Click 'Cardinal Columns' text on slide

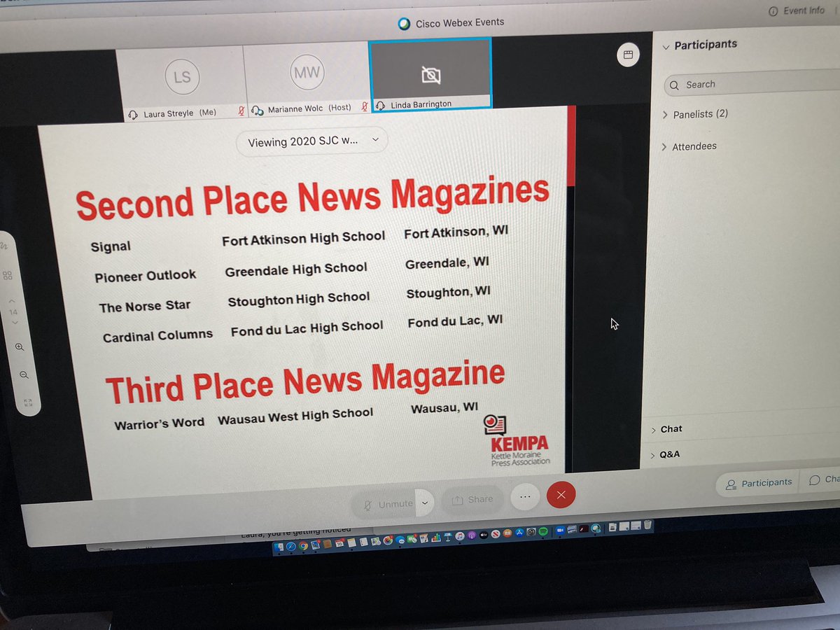[x=157, y=336]
